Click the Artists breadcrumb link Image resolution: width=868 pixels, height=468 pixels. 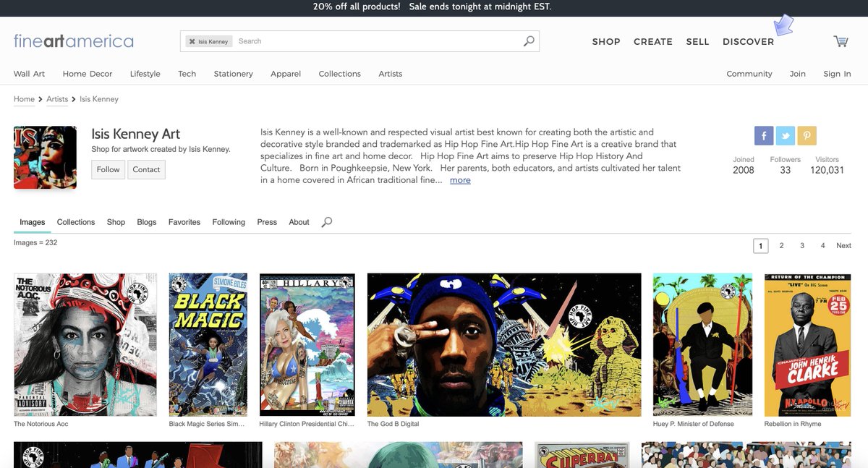57,99
